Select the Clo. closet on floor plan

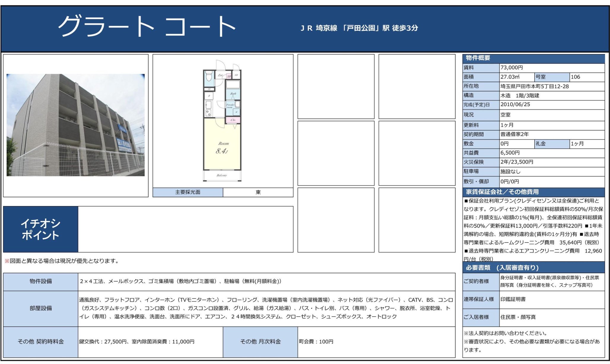click(234, 120)
